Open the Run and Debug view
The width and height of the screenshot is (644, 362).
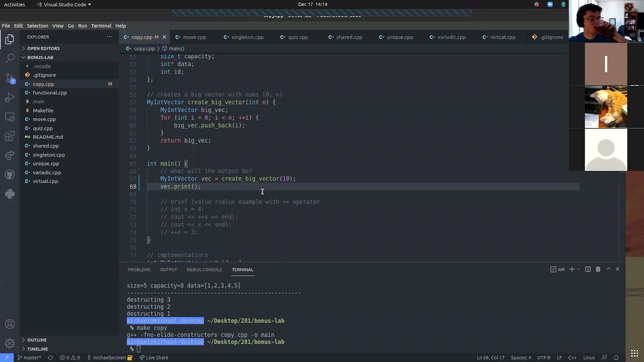(x=10, y=98)
